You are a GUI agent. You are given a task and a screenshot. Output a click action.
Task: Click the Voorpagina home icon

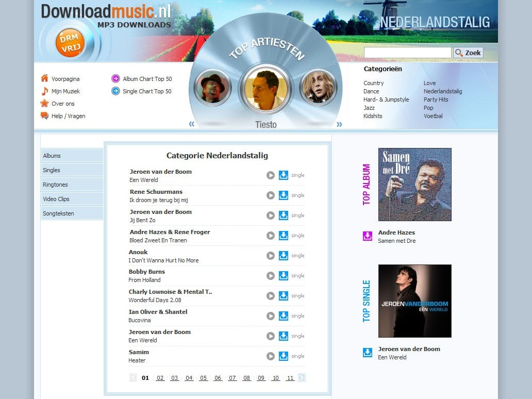[44, 78]
